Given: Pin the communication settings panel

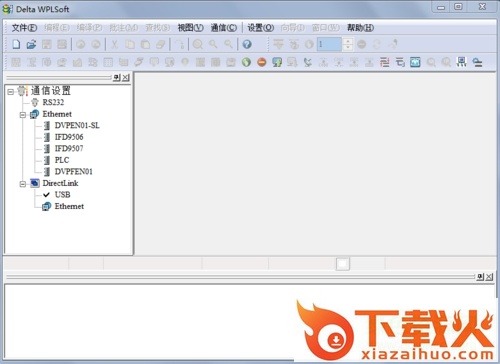Looking at the screenshot, I should pyautogui.click(x=116, y=78).
